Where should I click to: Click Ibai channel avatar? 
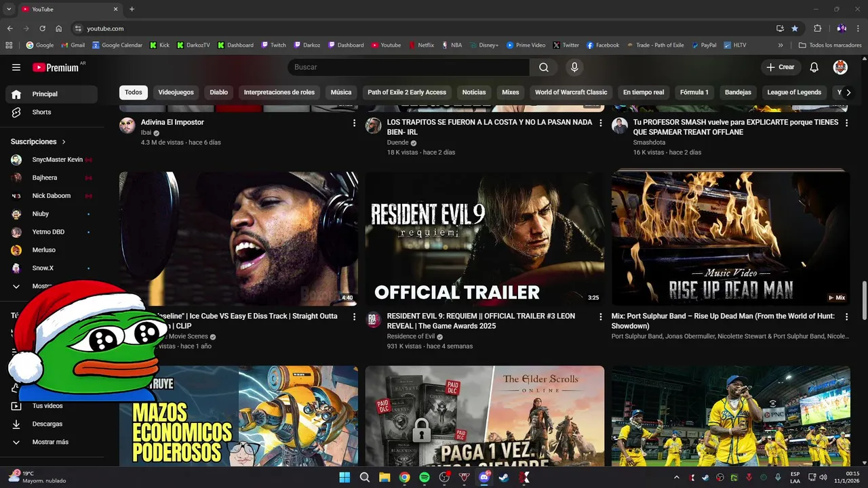(127, 125)
